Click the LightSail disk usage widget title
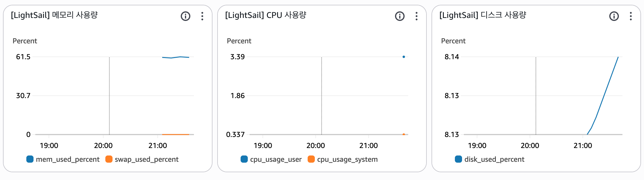The height and width of the screenshot is (180, 644). [483, 15]
